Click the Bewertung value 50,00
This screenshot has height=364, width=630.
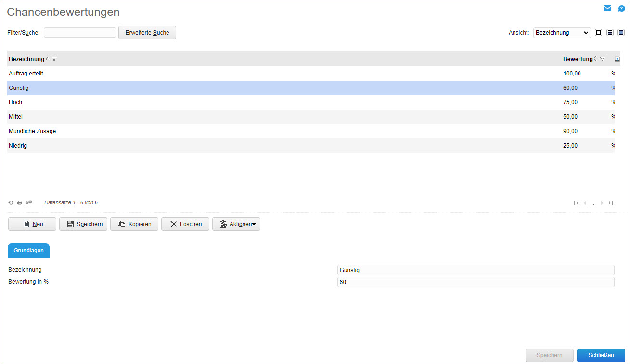pos(570,117)
